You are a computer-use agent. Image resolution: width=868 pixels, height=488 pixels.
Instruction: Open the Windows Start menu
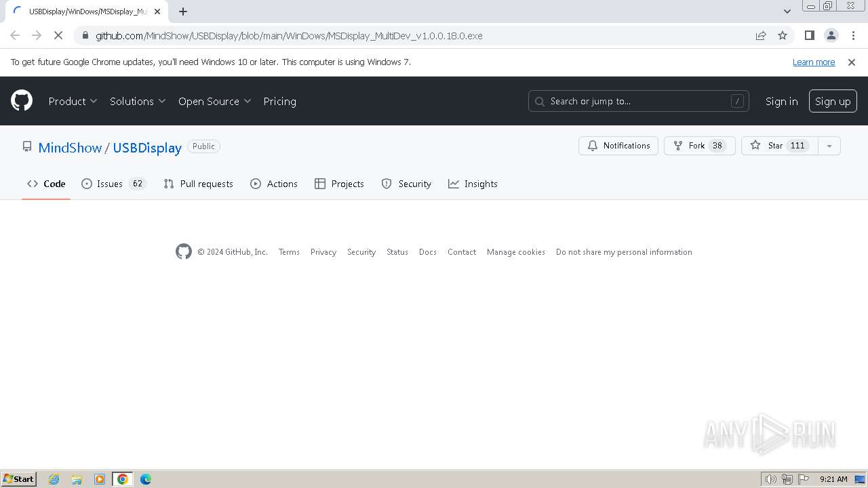[19, 479]
